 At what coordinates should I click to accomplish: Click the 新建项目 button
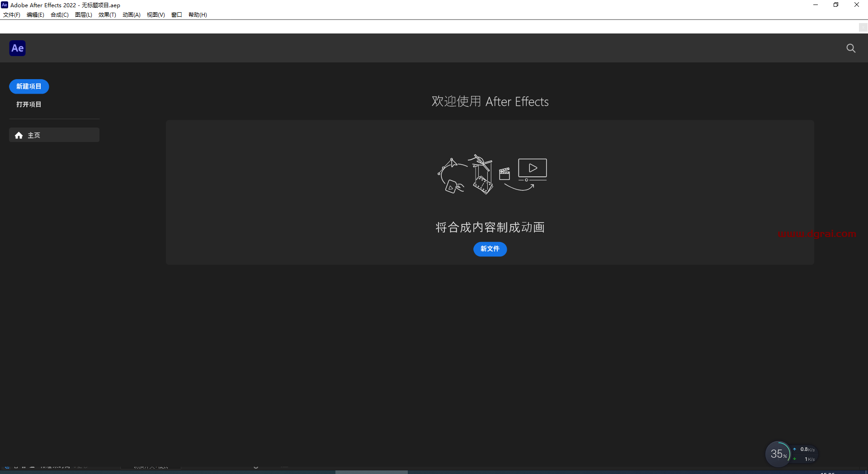tap(28, 86)
